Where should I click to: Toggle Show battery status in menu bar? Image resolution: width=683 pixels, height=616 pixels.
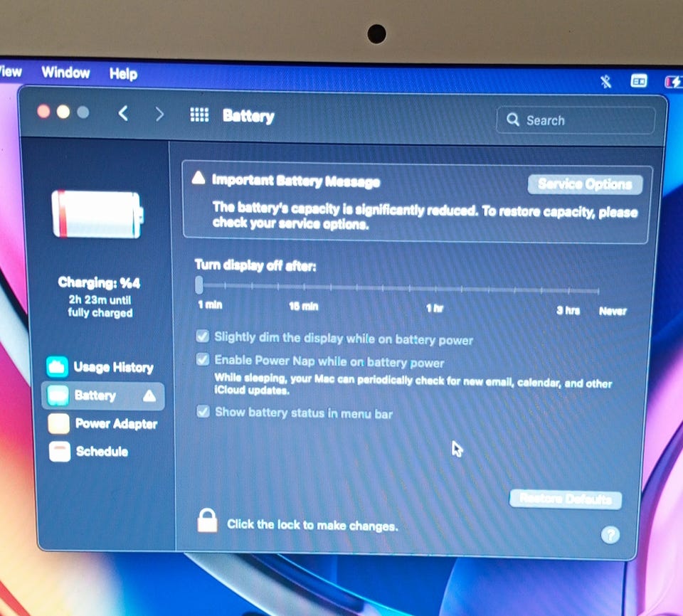tap(203, 411)
